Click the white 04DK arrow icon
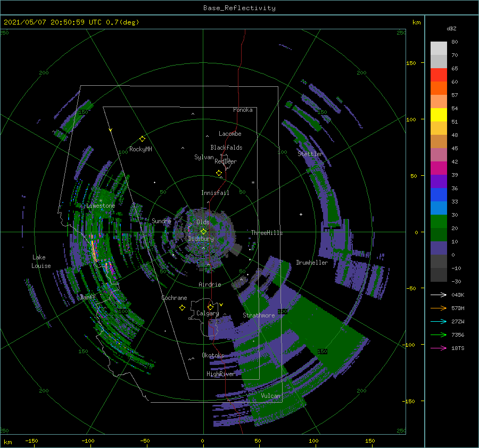Image resolution: width=479 pixels, height=448 pixels. pos(439,295)
